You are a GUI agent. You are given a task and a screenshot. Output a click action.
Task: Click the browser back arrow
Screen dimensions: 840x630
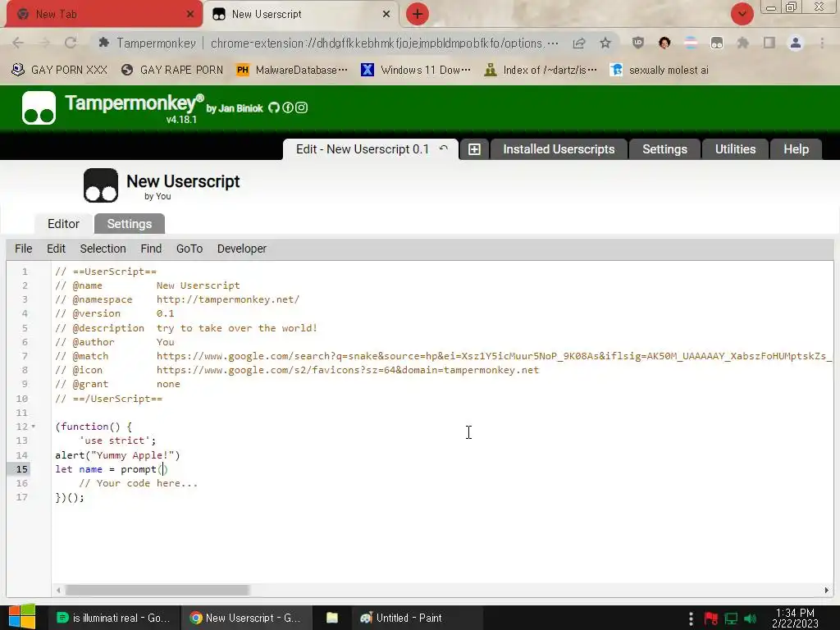18,43
